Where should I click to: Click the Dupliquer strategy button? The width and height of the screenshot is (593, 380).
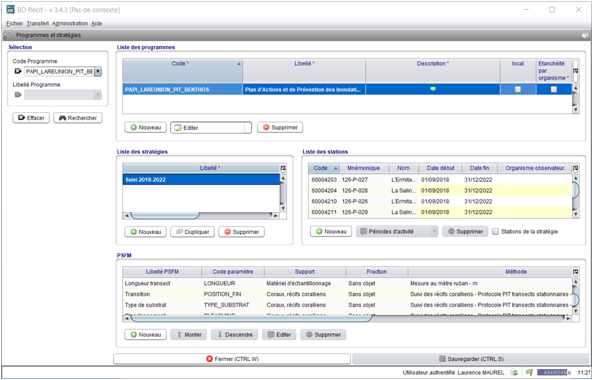pos(192,232)
